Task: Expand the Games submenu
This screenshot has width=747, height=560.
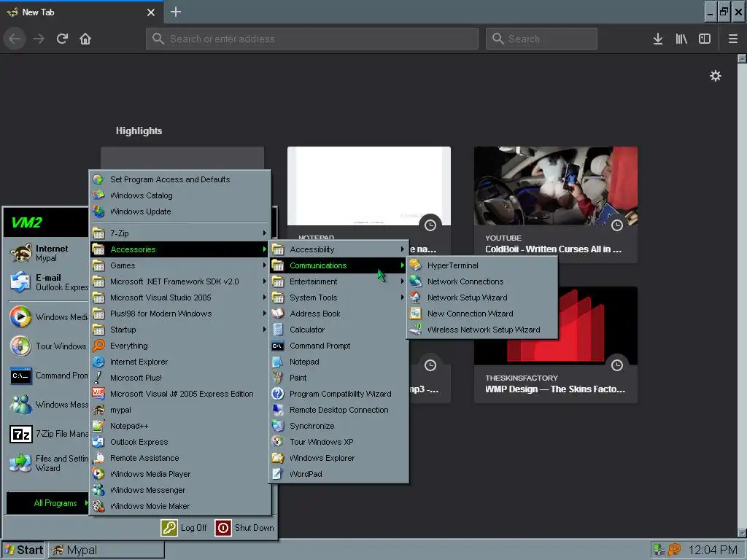Action: click(179, 265)
